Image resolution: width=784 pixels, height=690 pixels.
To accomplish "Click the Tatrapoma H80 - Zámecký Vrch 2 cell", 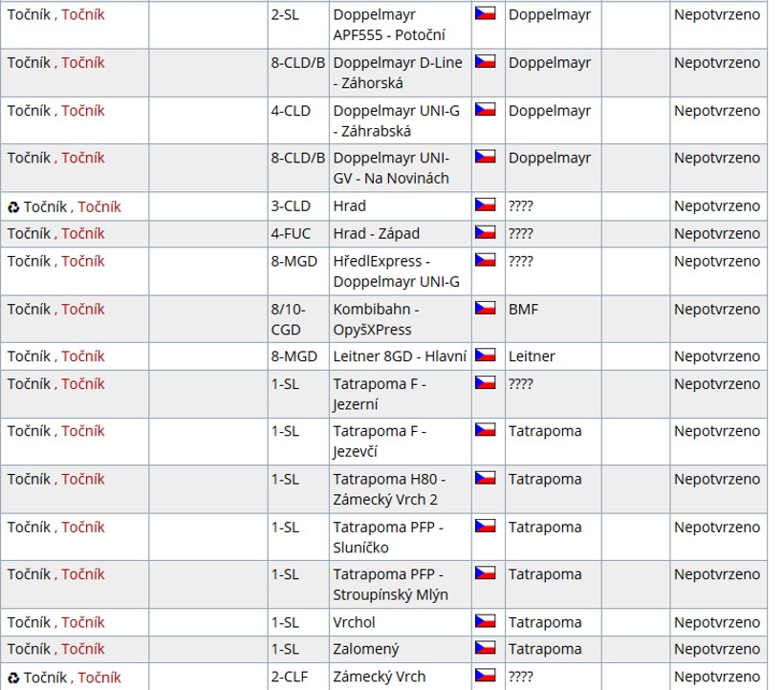I will [x=389, y=489].
